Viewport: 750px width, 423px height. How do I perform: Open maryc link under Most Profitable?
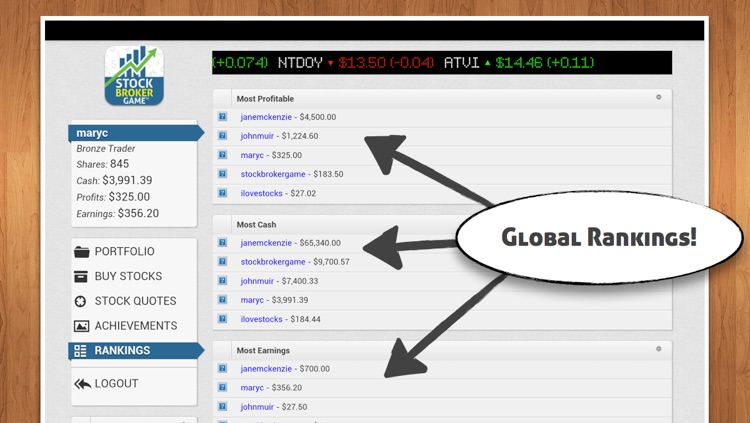[252, 156]
